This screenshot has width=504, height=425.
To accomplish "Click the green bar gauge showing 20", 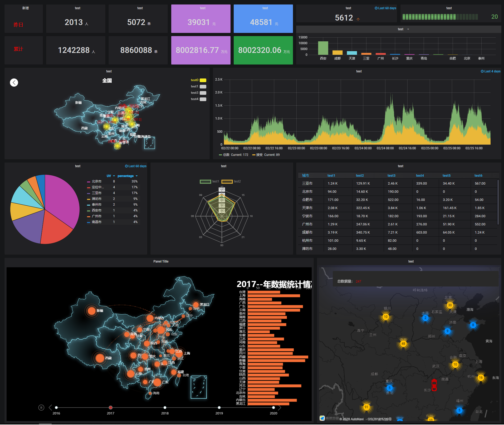I will tap(440, 17).
